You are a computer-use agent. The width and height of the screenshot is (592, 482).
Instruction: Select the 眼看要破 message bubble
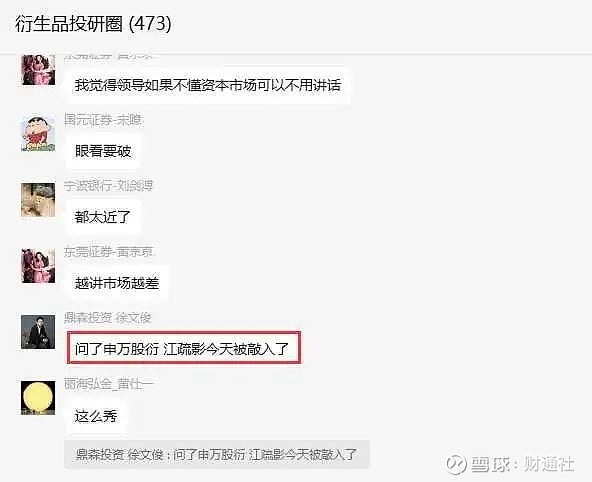coord(103,151)
